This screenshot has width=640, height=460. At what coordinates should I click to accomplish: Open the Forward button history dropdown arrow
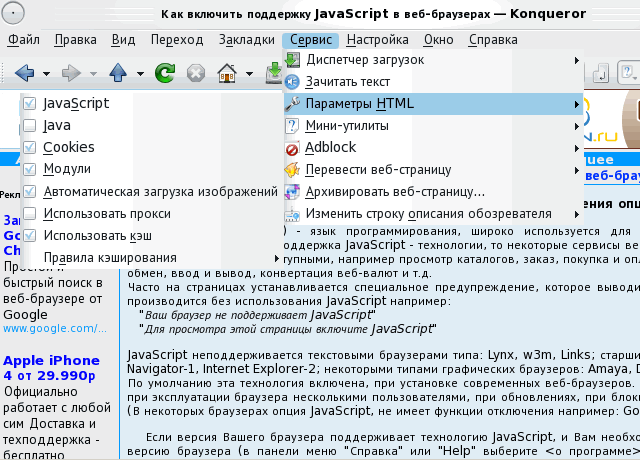tap(93, 74)
